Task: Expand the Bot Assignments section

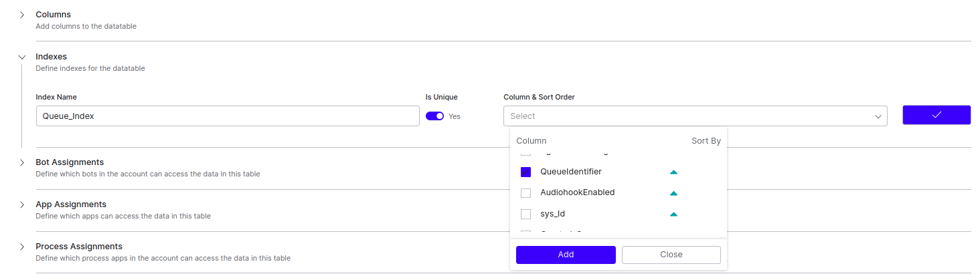Action: pyautogui.click(x=21, y=162)
